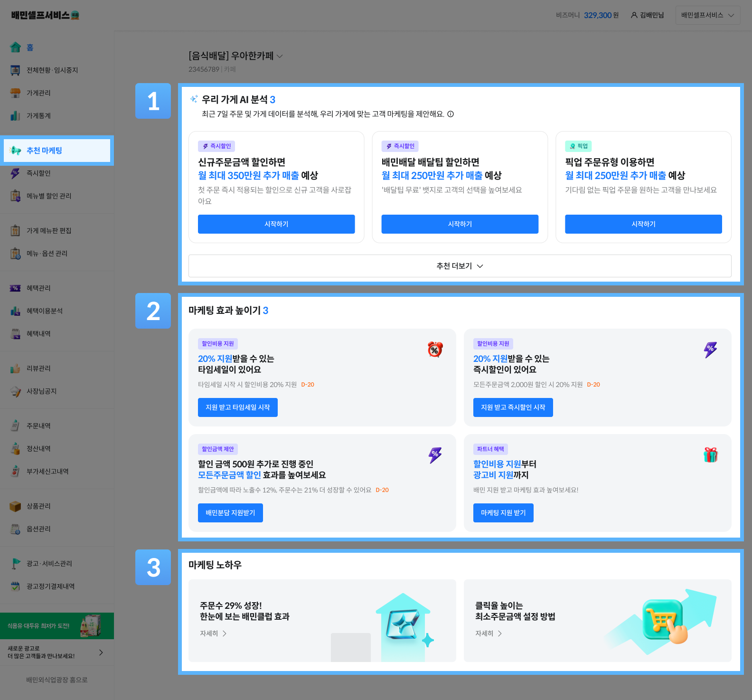Image resolution: width=752 pixels, height=700 pixels.
Task: Click the 리뷰관리 thumbs-up icon
Action: click(x=16, y=369)
